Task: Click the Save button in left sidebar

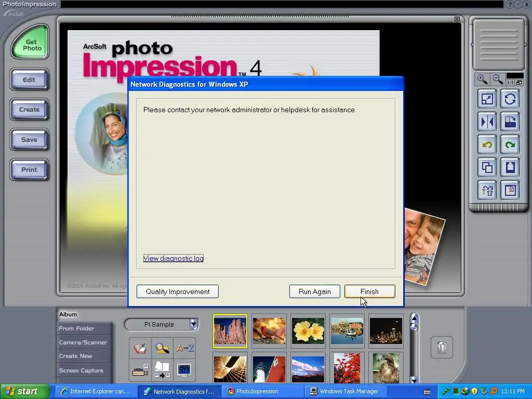Action: [x=29, y=140]
